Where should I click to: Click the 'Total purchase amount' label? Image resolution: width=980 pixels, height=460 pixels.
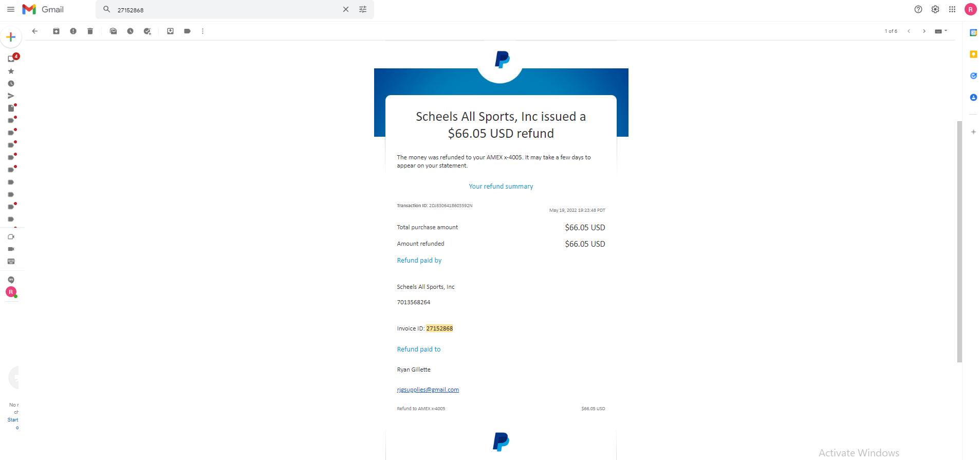427,227
